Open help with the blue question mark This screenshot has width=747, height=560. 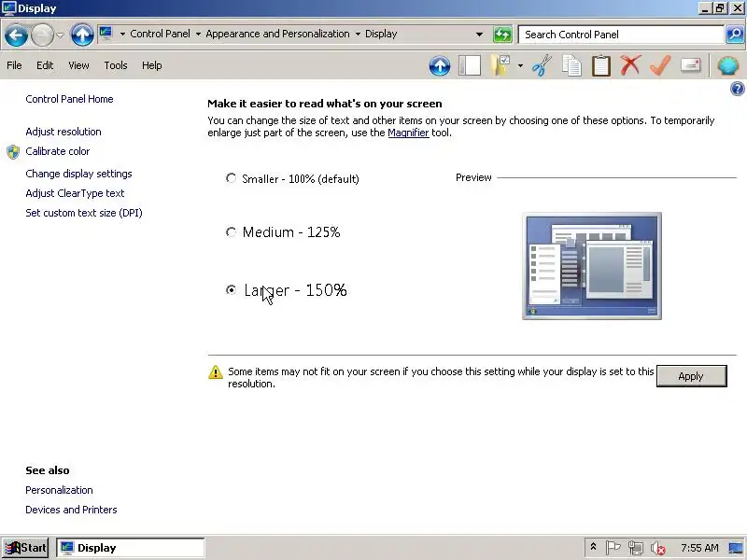[x=737, y=89]
